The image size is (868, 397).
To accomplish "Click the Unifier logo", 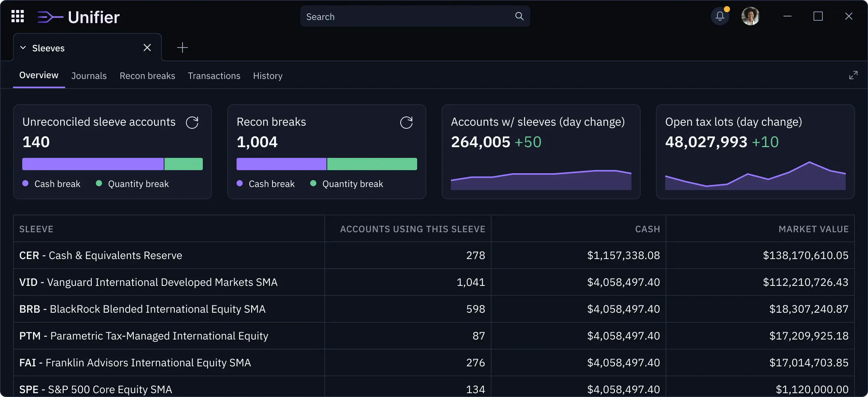I will [79, 17].
